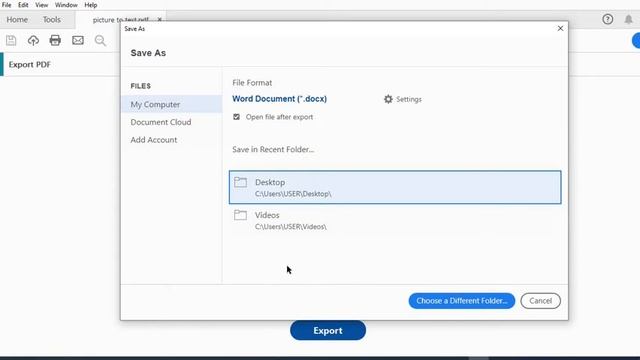Click the Settings gear icon

click(x=388, y=99)
